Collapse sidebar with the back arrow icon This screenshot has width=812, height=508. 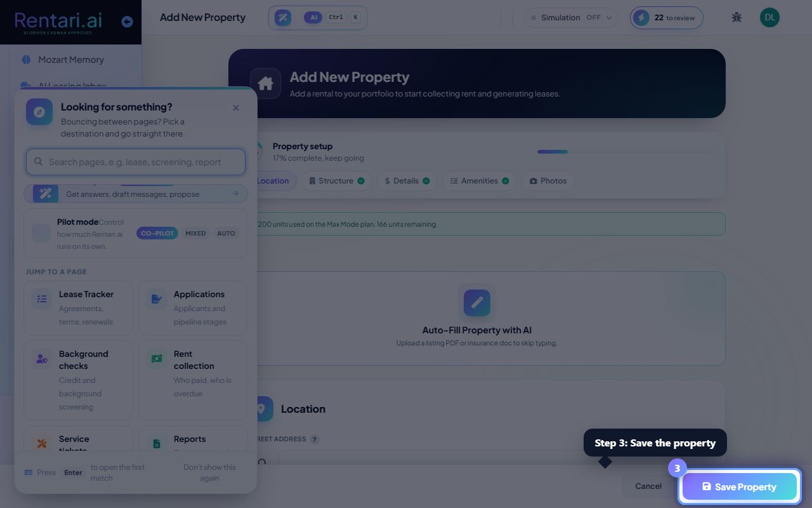click(127, 22)
